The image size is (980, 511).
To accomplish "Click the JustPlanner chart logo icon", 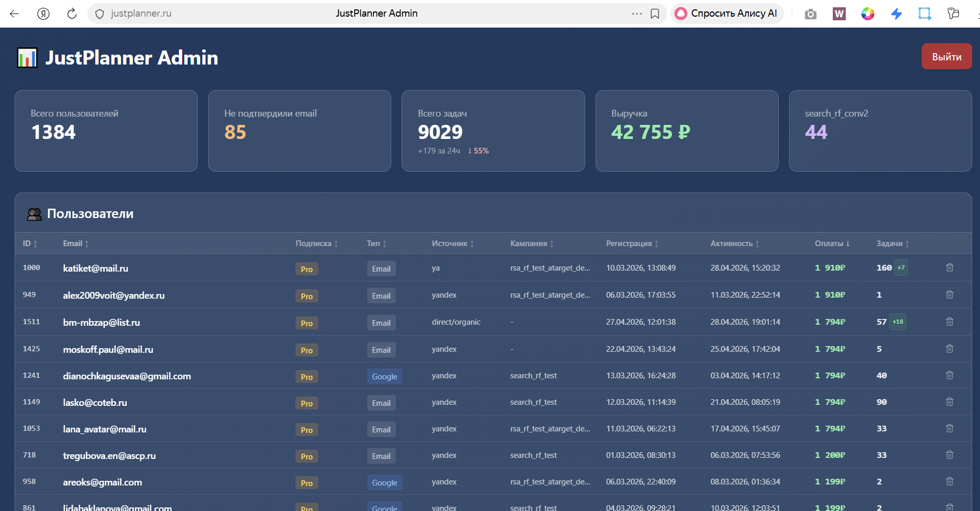I will pyautogui.click(x=27, y=58).
